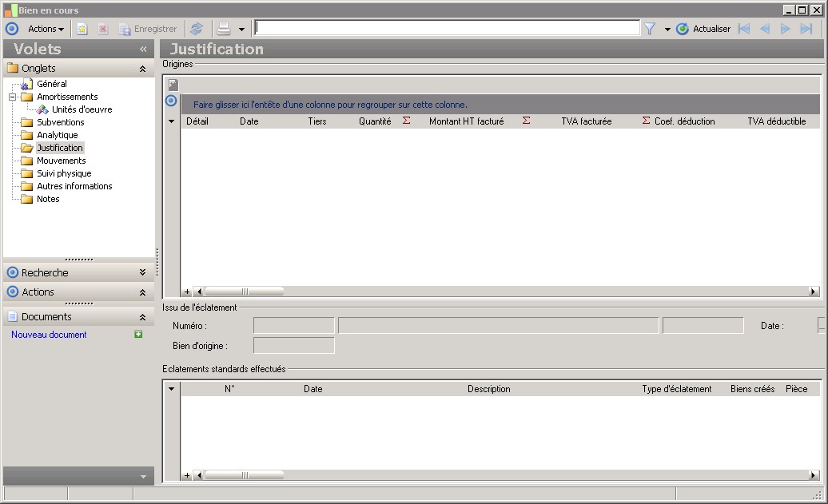Select Général in the tree

point(52,84)
